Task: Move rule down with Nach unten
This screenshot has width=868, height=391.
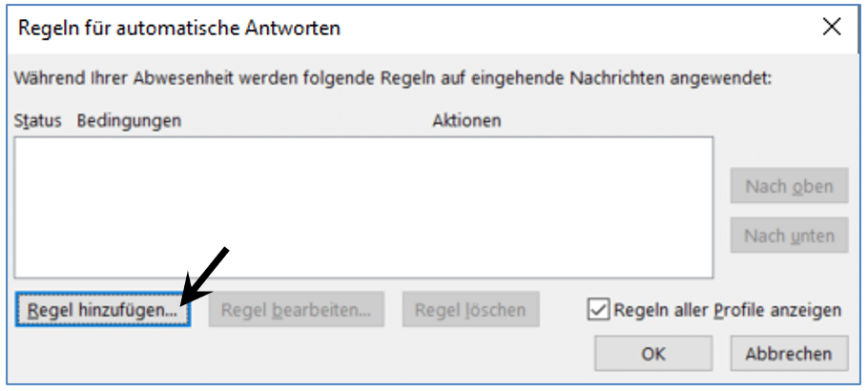Action: (x=790, y=236)
